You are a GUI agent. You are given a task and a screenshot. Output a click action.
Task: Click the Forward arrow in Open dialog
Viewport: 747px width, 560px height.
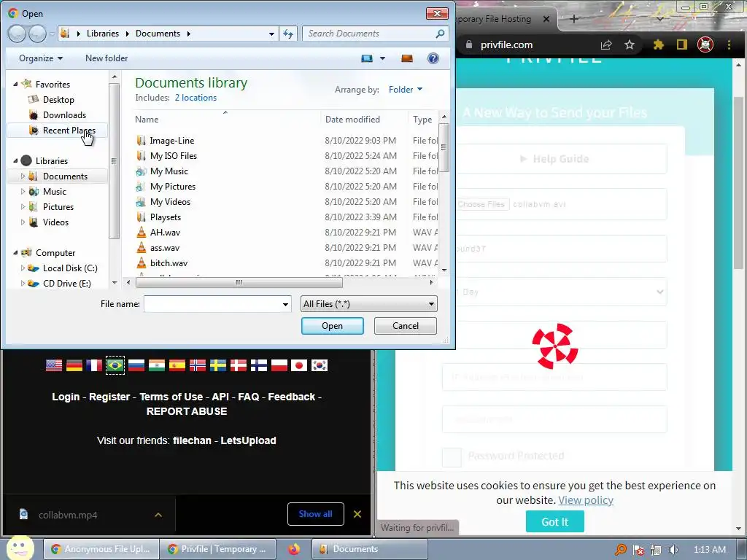(38, 34)
